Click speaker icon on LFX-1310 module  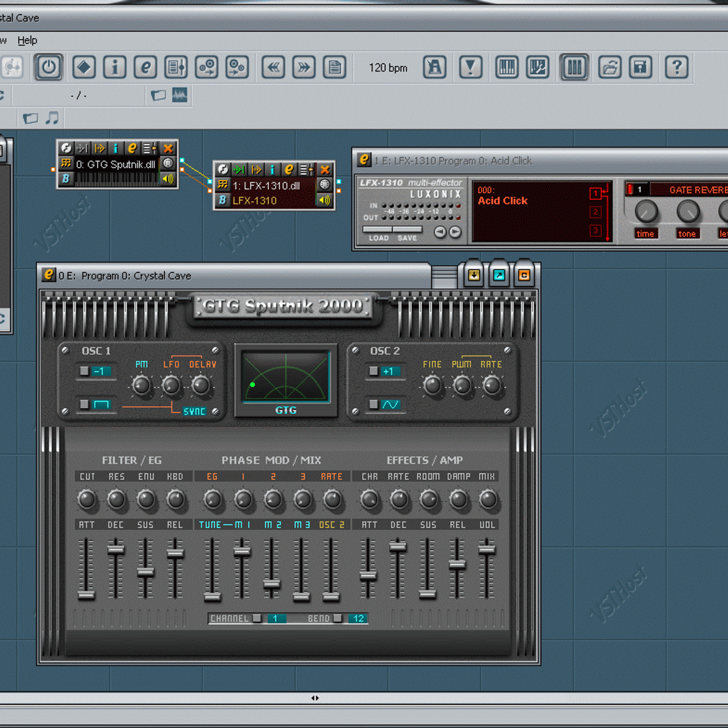click(324, 200)
